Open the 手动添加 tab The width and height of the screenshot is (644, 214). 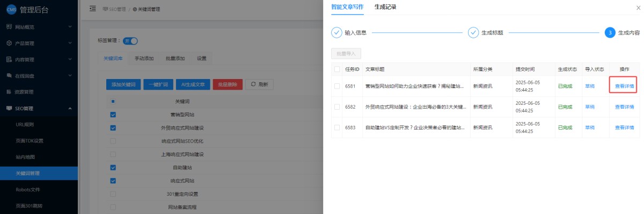[x=144, y=58]
